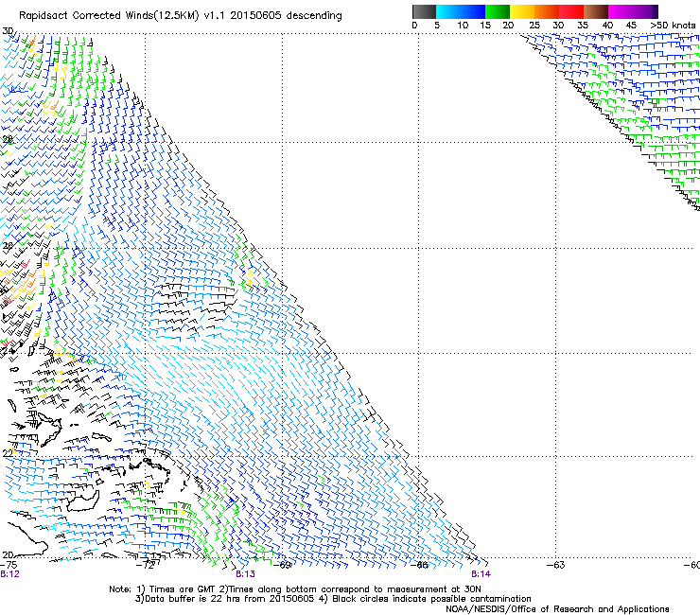Image resolution: width=700 pixels, height=615 pixels.
Task: Click the purple time label ending ':12'
Action: (9, 574)
